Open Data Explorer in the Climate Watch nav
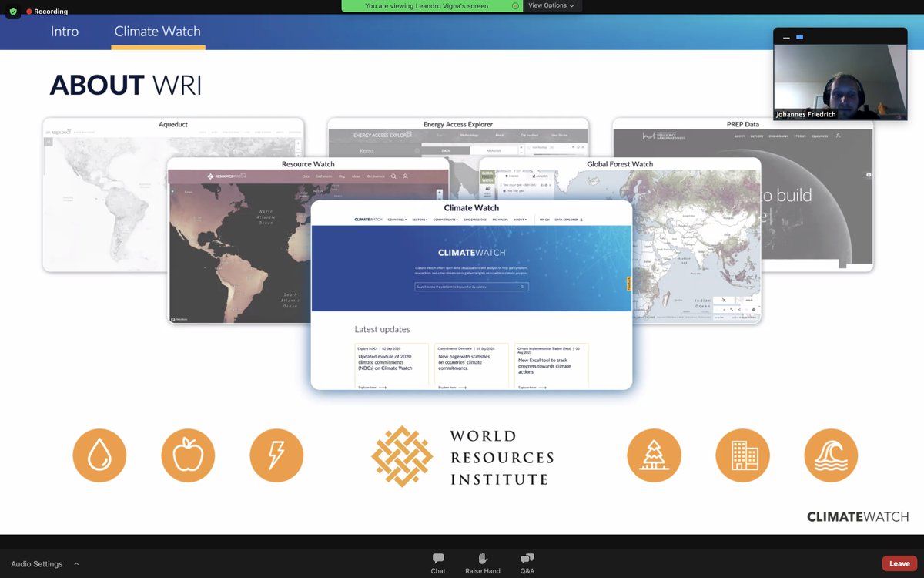This screenshot has height=578, width=924. (x=567, y=220)
